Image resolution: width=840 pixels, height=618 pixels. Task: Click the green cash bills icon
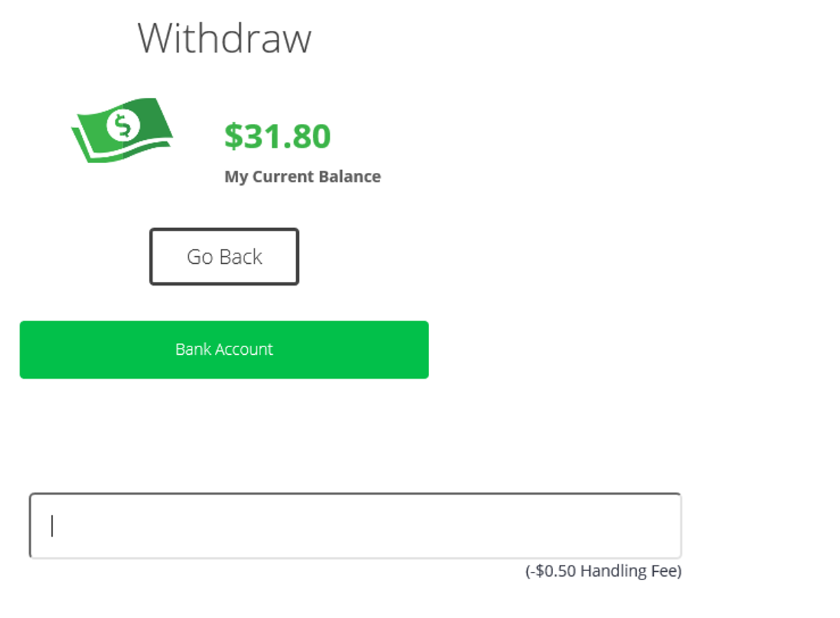point(122,129)
